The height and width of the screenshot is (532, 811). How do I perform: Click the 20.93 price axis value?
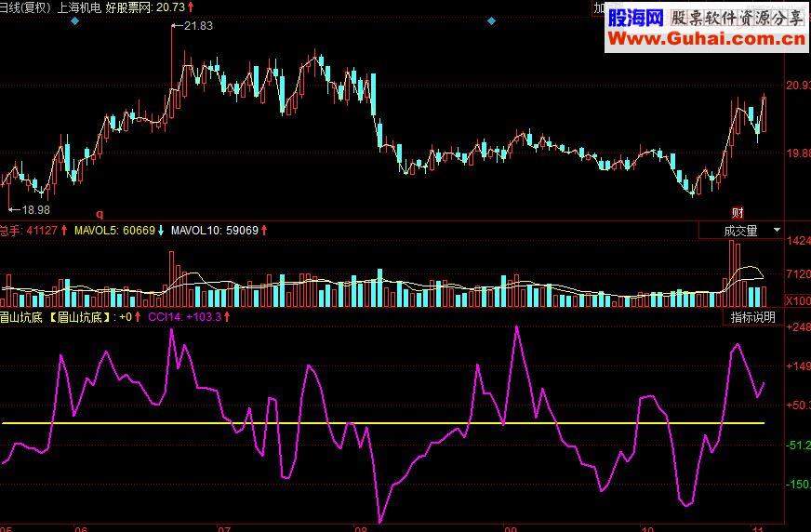point(798,86)
